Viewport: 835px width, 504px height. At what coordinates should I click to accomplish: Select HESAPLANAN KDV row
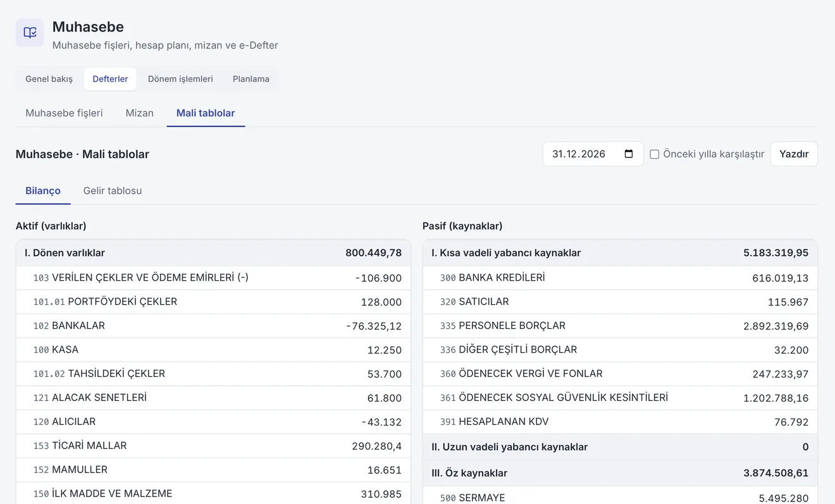tap(620, 422)
